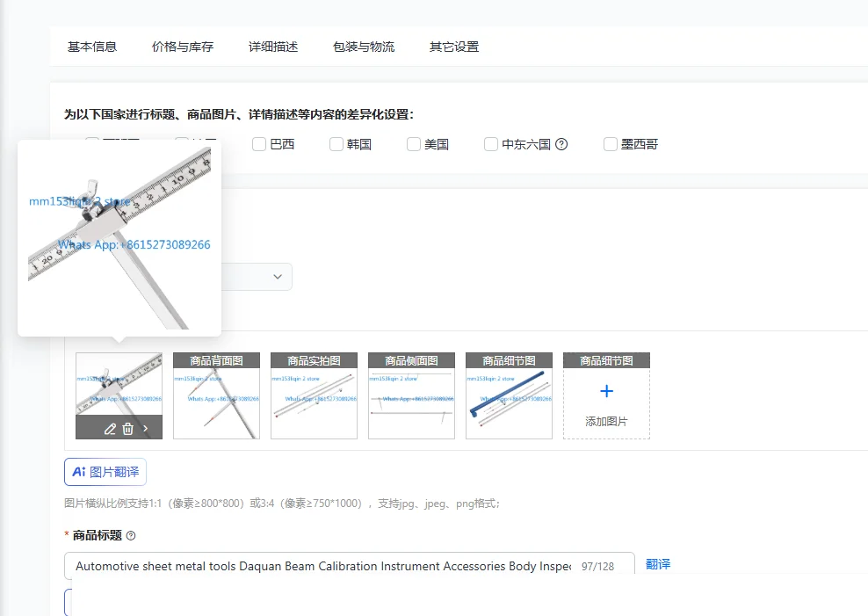868x616 pixels.
Task: Click the enlarged ruler preview image
Action: (119, 238)
